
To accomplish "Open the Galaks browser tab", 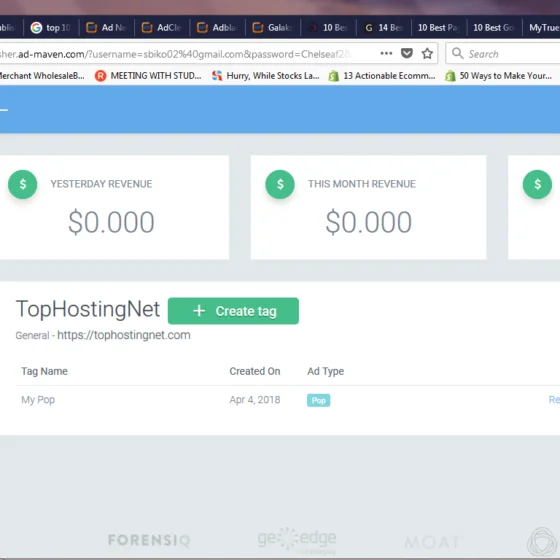I will (272, 28).
